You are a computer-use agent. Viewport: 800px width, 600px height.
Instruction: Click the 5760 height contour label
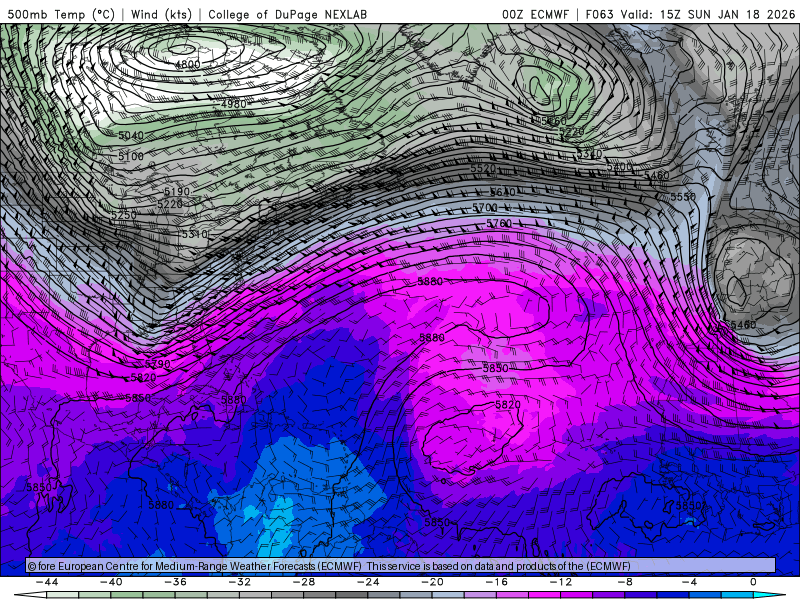point(498,223)
